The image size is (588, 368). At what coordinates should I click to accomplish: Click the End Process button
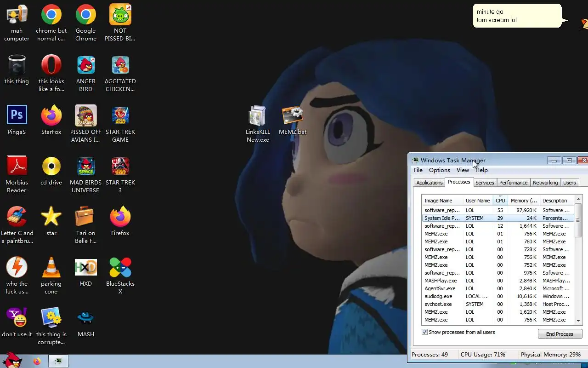pos(560,334)
